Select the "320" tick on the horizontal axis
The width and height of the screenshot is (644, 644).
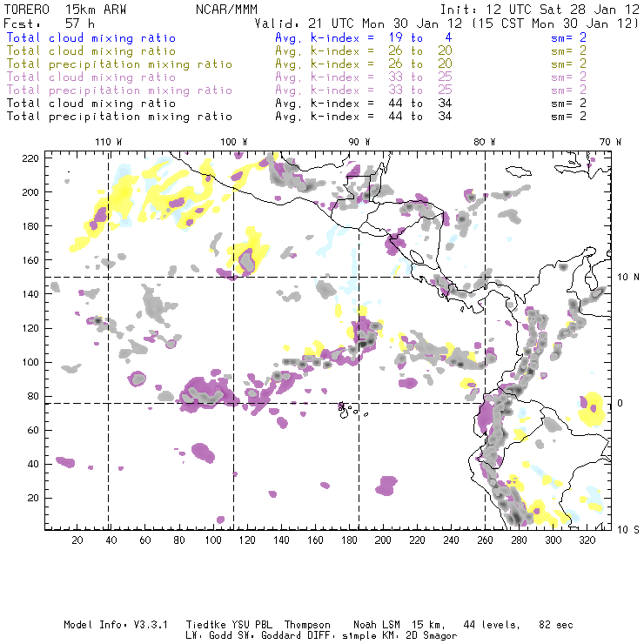(x=587, y=540)
